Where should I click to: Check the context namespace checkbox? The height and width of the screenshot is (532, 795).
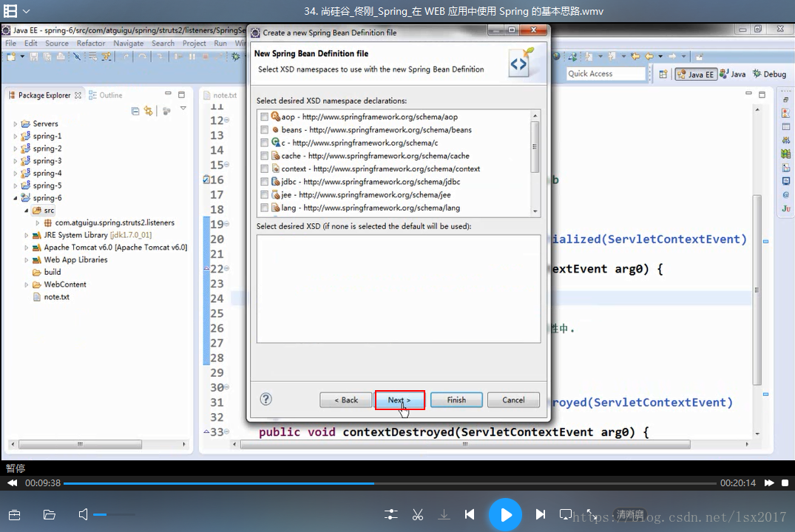point(264,168)
